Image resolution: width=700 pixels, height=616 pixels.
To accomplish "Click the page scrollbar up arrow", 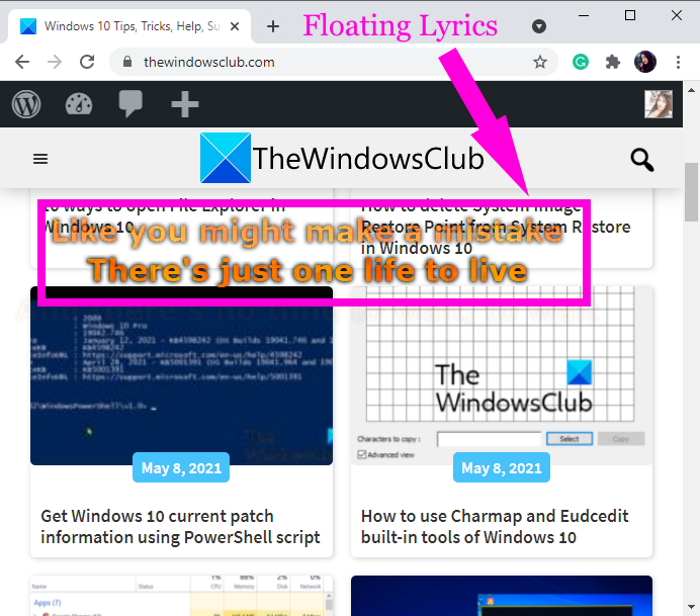I will tap(691, 90).
